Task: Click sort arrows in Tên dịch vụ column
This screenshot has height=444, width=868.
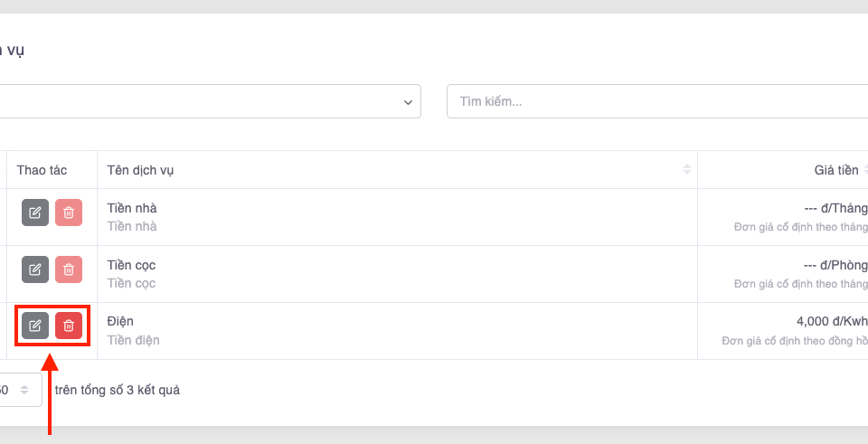Action: 686,170
